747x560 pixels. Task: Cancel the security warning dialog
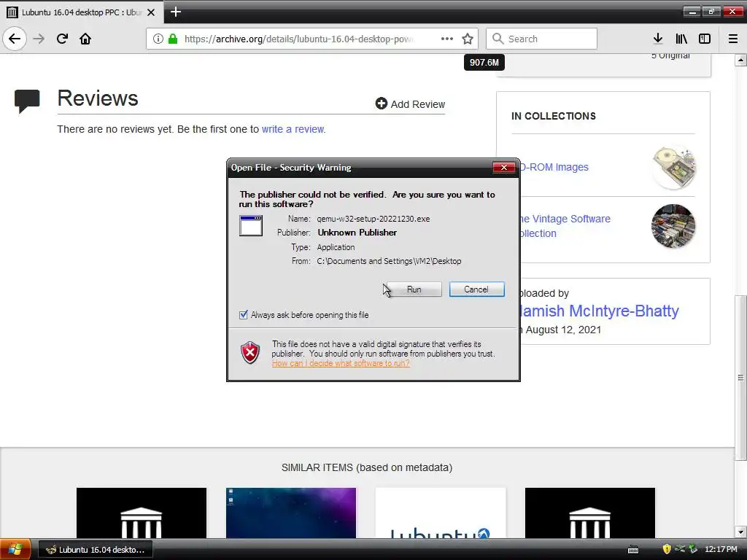coord(476,289)
